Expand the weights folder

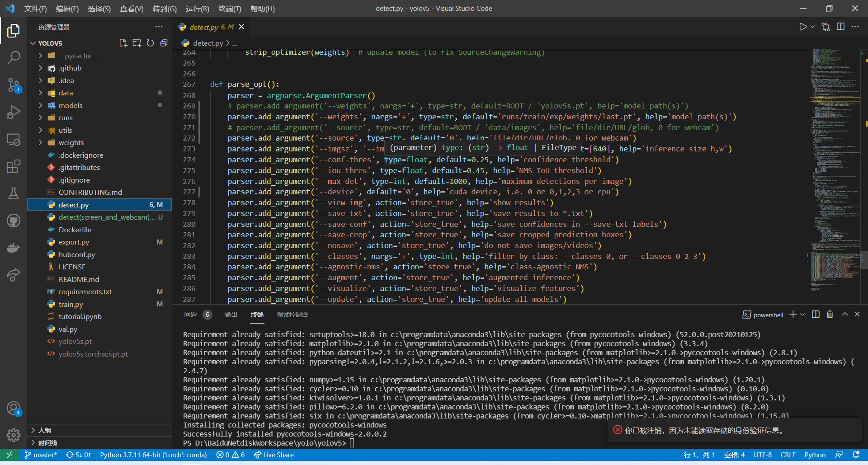point(40,142)
